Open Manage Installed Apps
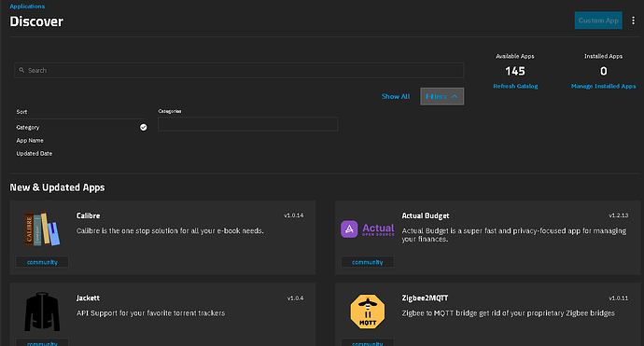The width and height of the screenshot is (644, 346). pos(603,86)
